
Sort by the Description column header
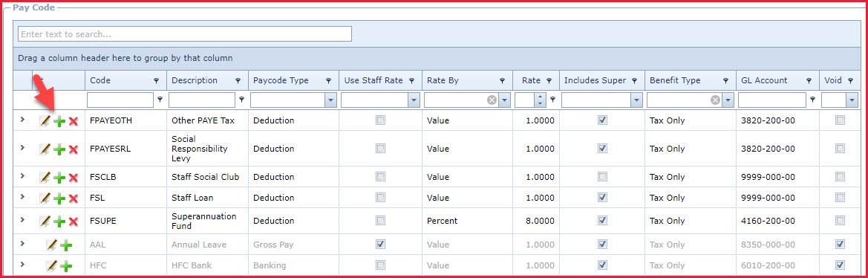point(195,80)
